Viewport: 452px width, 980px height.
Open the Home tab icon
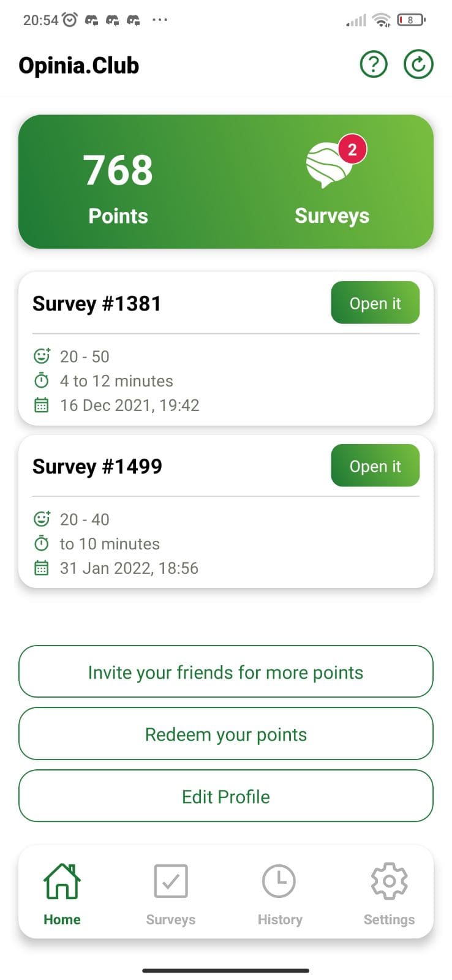pos(62,881)
